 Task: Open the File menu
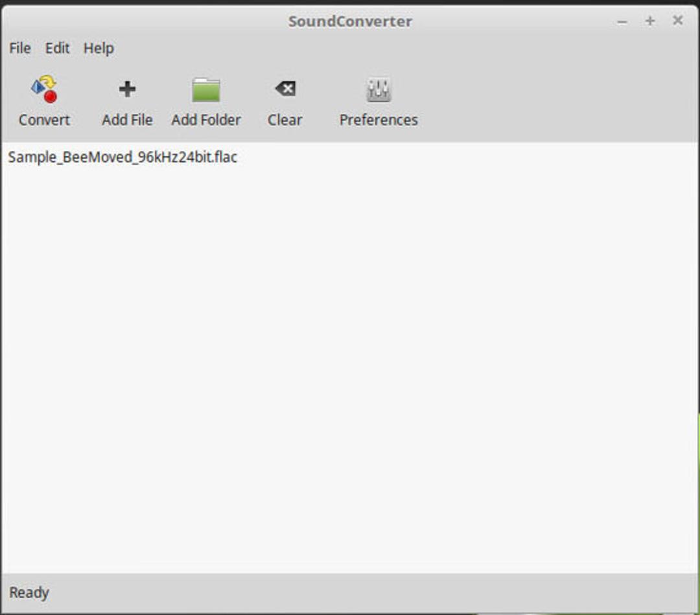click(20, 48)
